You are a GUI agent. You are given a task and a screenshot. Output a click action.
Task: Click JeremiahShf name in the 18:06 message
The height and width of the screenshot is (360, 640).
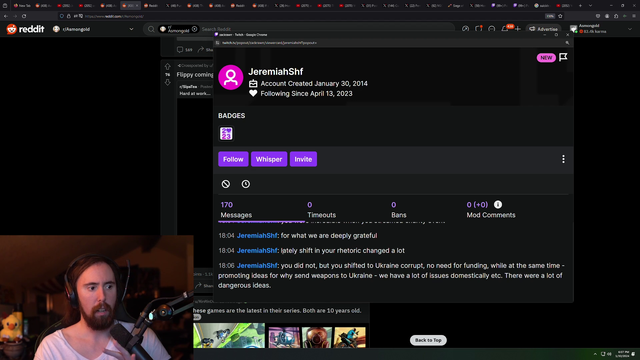point(257,265)
